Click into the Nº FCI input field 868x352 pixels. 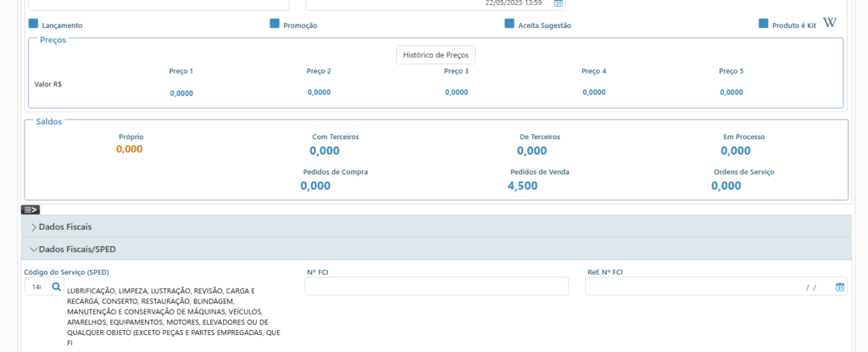(x=436, y=287)
